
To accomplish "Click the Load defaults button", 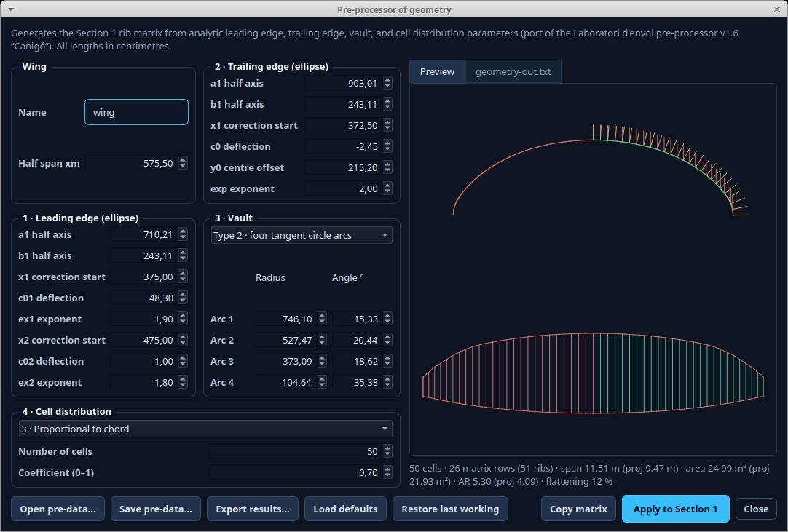I will click(x=345, y=509).
